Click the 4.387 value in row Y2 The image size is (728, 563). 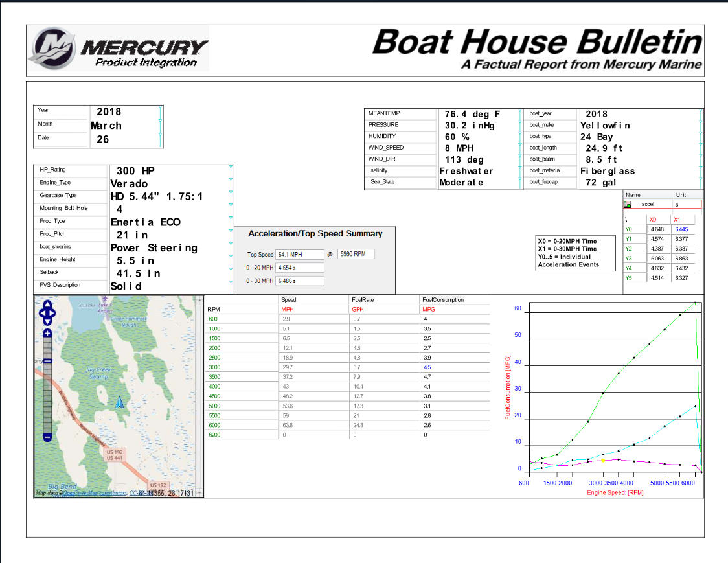coord(657,249)
